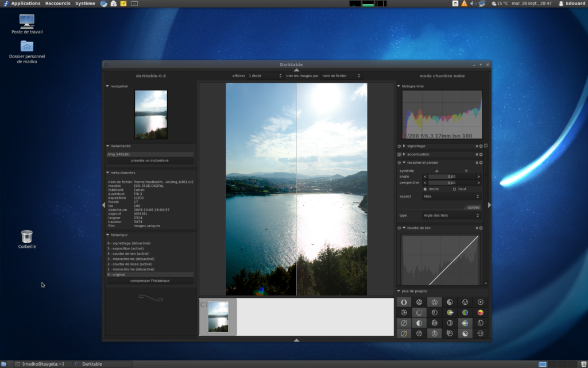Toggle the recadrer et pivoter power button
Image resolution: width=588 pixels, height=368 pixels.
click(x=399, y=163)
